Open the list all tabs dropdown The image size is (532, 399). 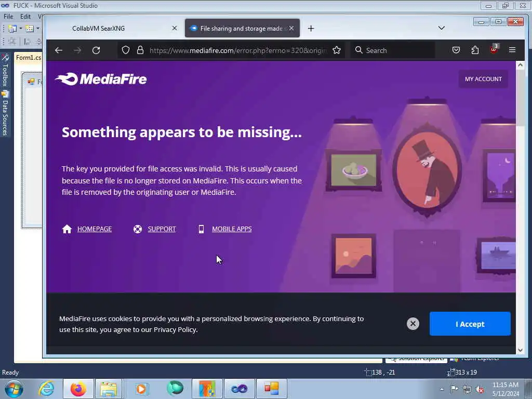(x=442, y=28)
